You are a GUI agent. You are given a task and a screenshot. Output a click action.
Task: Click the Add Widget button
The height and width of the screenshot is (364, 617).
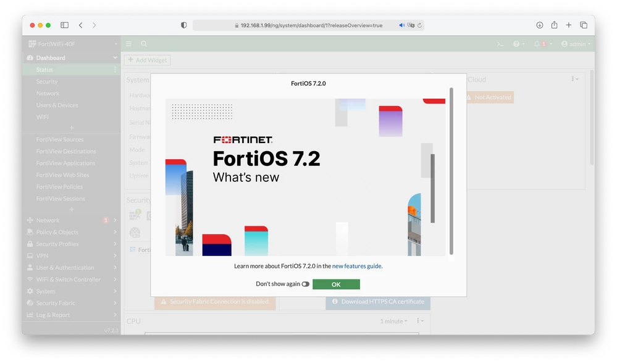point(148,60)
